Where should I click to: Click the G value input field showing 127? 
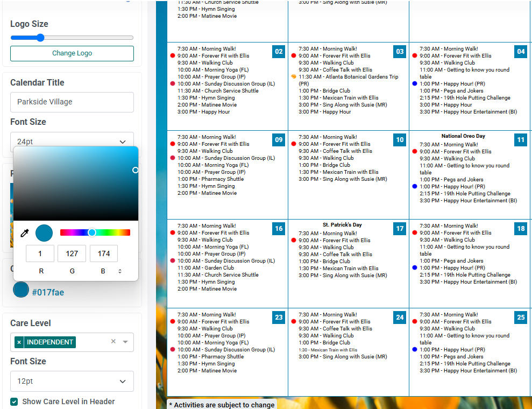72,253
